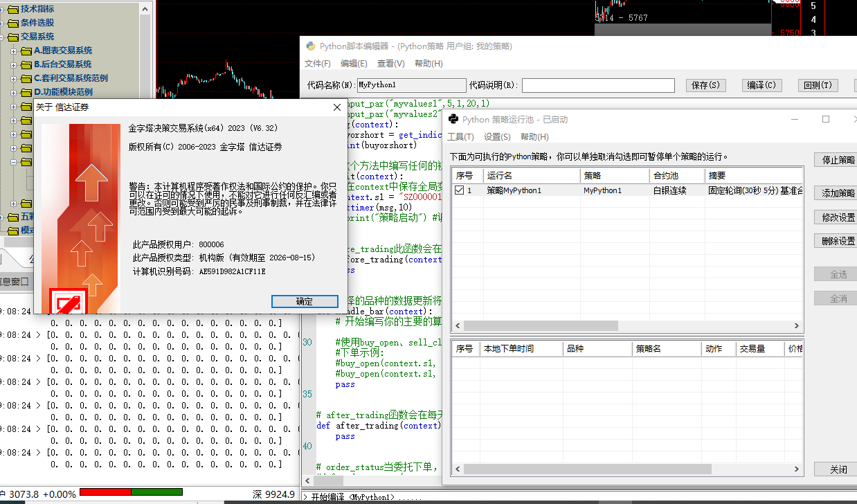Open 设置(S) menu in 策略运行池
857x504 pixels.
click(x=497, y=137)
